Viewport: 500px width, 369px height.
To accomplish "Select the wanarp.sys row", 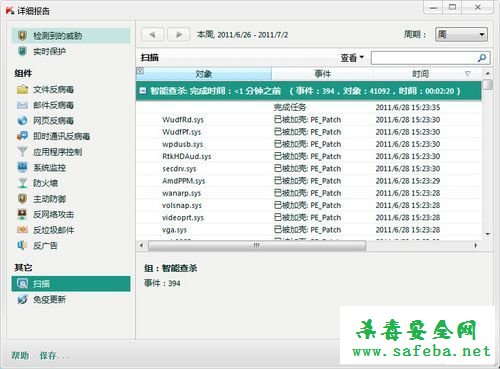I will [x=309, y=193].
